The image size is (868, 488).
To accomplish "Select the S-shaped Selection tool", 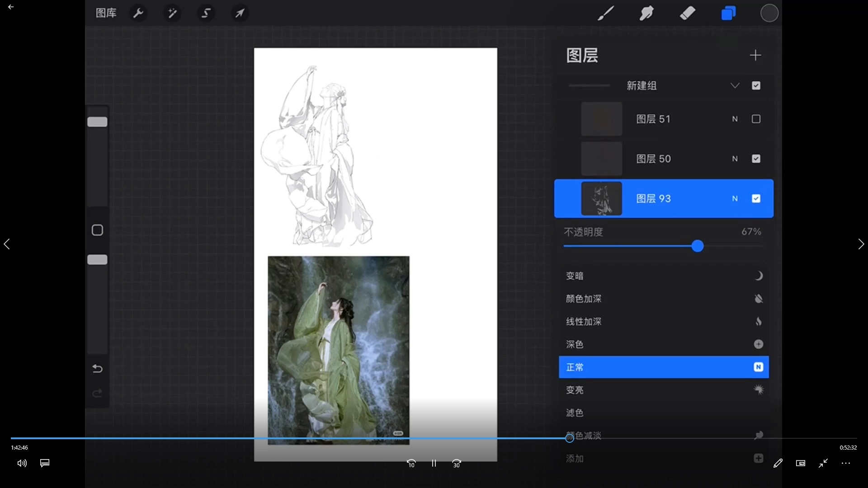I will 206,13.
